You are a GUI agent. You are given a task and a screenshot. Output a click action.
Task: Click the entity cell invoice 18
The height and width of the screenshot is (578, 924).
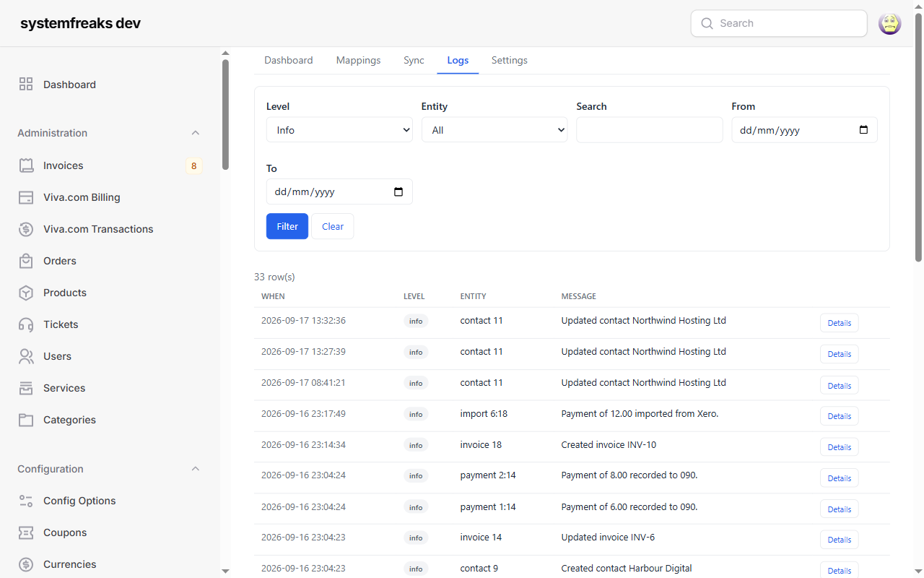(x=481, y=444)
